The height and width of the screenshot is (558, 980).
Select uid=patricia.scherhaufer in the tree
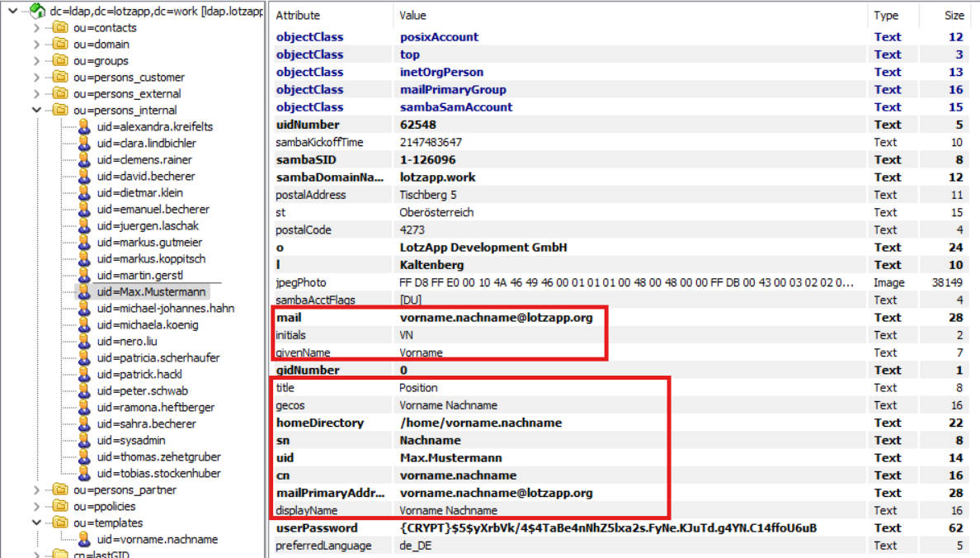click(158, 357)
